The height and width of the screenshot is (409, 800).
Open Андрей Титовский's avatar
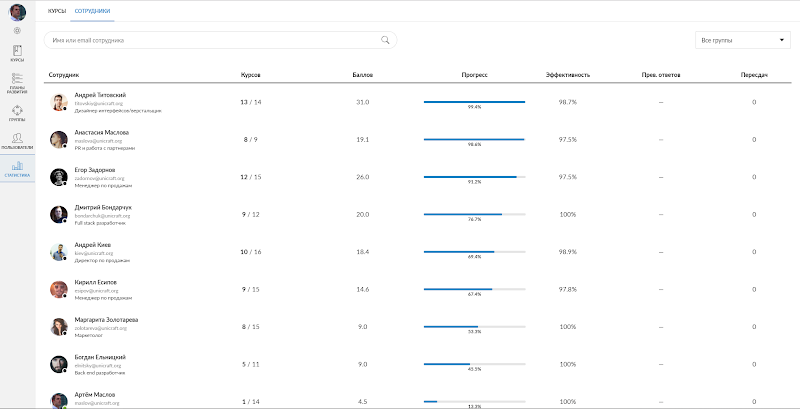click(59, 102)
